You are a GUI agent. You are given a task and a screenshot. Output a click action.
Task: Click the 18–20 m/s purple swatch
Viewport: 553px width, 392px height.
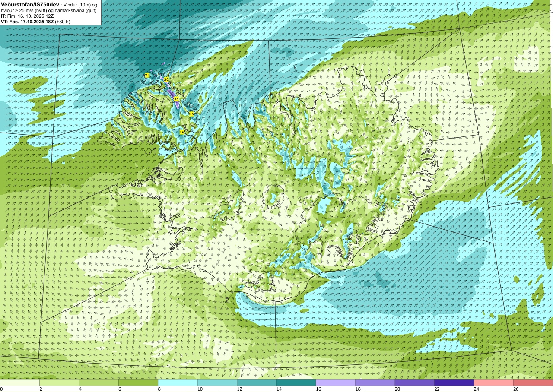[375, 383]
